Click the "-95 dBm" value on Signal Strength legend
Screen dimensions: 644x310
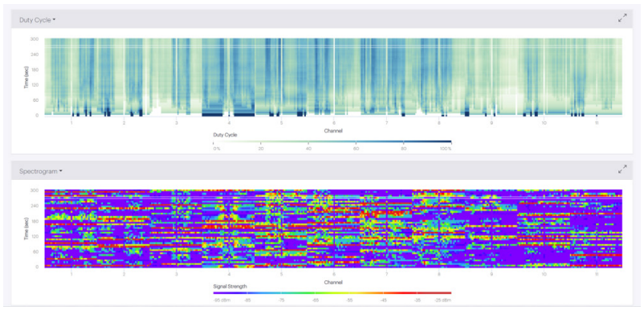click(x=221, y=300)
